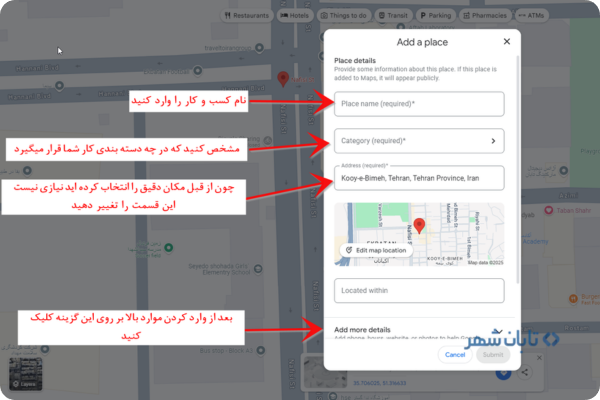Click the Submit button
The image size is (600, 400).
coord(493,355)
